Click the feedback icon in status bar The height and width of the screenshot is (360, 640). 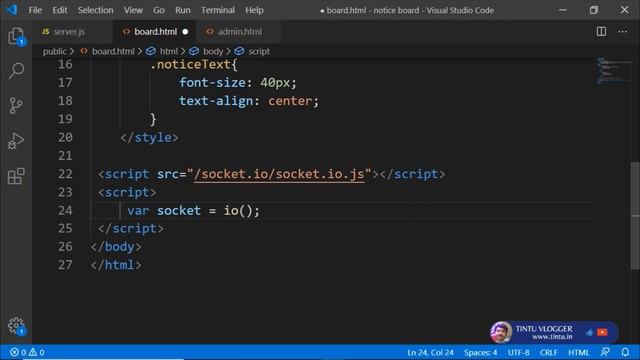pyautogui.click(x=605, y=352)
